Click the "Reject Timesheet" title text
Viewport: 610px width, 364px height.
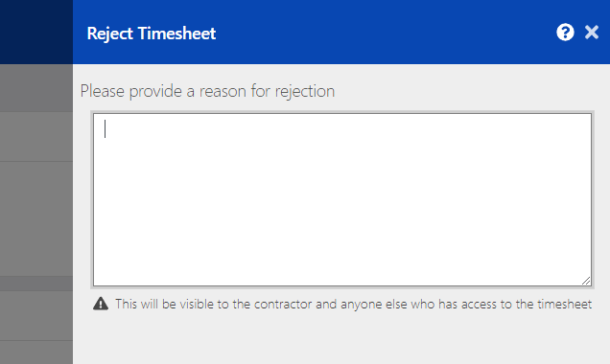pyautogui.click(x=152, y=34)
